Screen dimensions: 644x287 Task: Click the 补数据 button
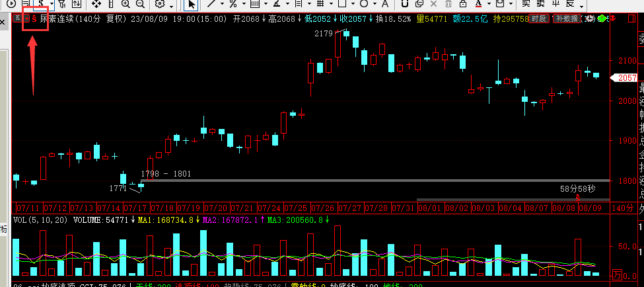coord(567,19)
